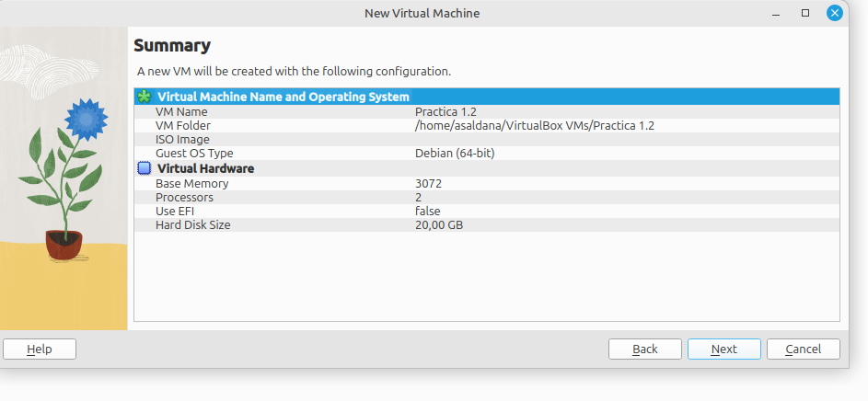Image resolution: width=868 pixels, height=401 pixels.
Task: Select the VM Folder row
Action: coord(183,125)
